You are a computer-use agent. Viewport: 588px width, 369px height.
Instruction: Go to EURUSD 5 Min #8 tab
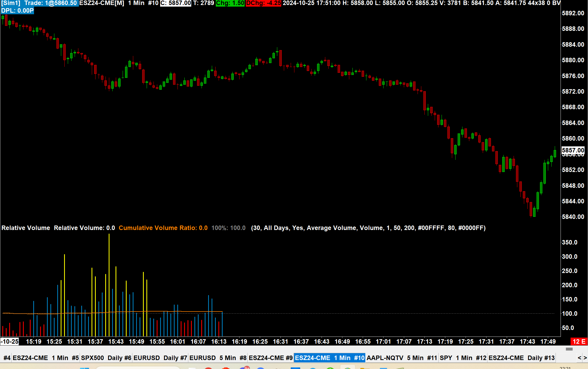[218, 358]
